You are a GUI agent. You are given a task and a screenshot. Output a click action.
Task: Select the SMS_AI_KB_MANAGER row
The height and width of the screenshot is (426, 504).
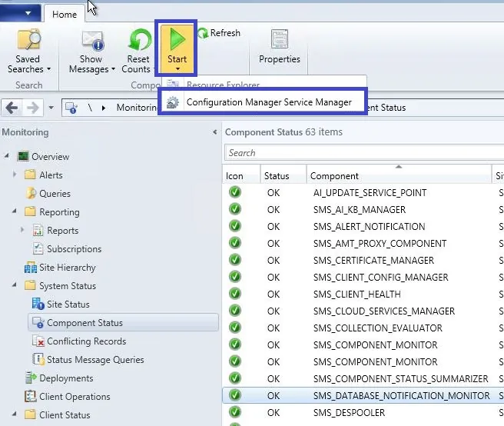(363, 209)
